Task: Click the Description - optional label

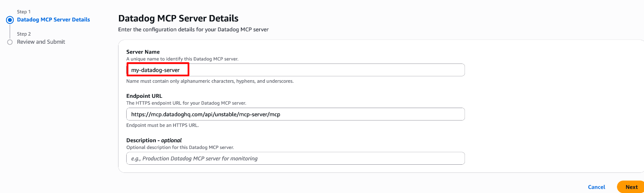Action: click(x=154, y=140)
